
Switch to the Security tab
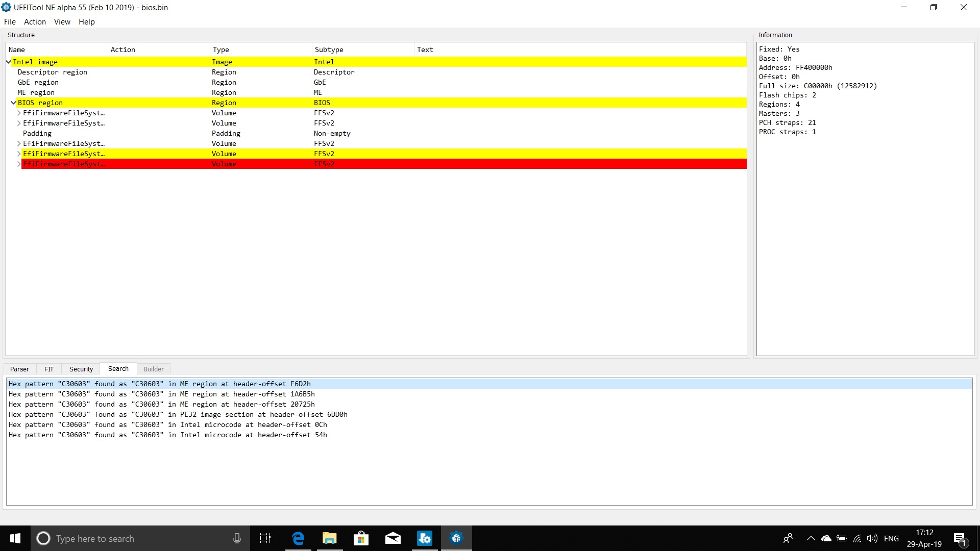click(x=81, y=369)
